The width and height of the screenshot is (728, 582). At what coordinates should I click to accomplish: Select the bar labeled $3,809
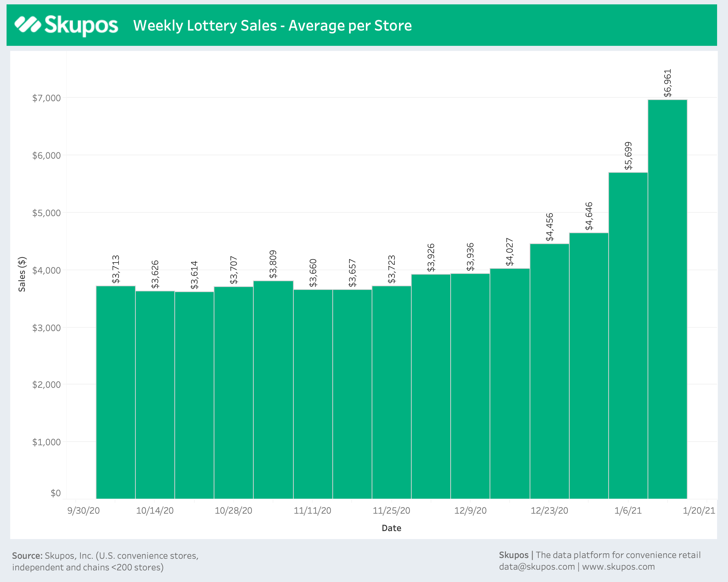(x=273, y=389)
